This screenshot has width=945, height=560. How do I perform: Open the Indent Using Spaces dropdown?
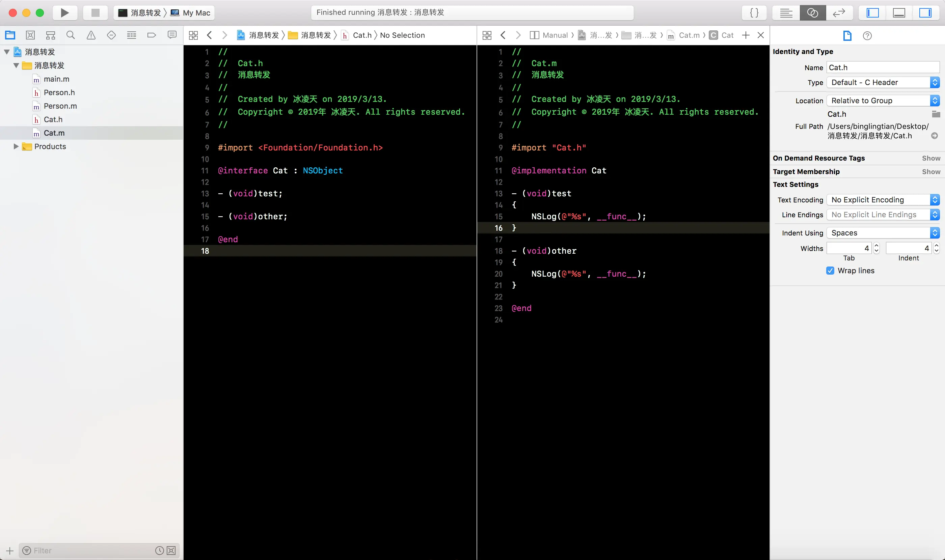coord(883,233)
